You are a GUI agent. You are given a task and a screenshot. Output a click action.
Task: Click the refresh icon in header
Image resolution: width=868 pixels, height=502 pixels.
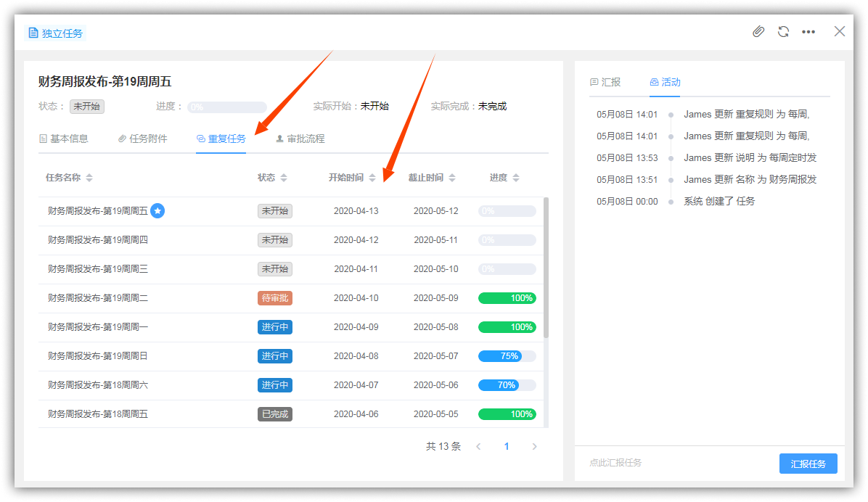click(783, 32)
